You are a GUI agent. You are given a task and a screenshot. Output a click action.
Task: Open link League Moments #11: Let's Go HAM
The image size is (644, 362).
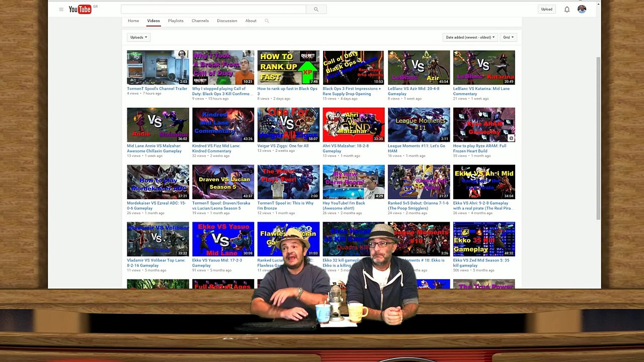click(417, 149)
